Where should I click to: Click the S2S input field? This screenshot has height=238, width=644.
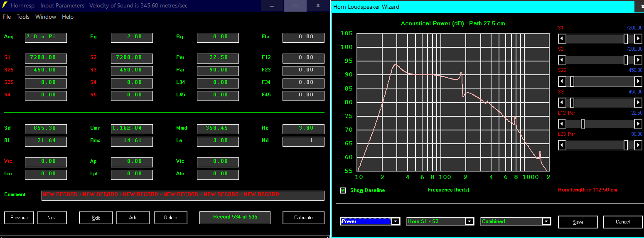[46, 71]
